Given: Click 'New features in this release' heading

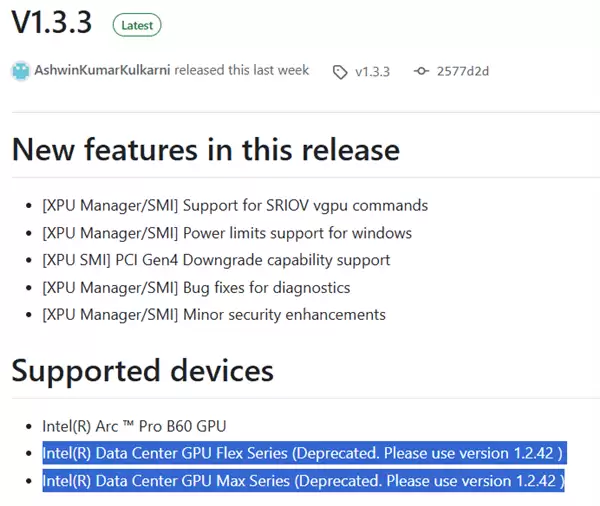Looking at the screenshot, I should coord(205,149).
